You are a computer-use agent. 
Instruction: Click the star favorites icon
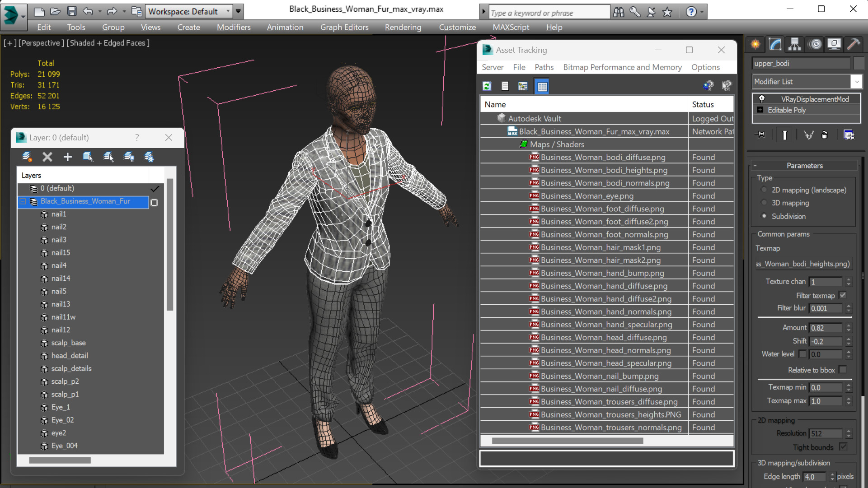(667, 12)
